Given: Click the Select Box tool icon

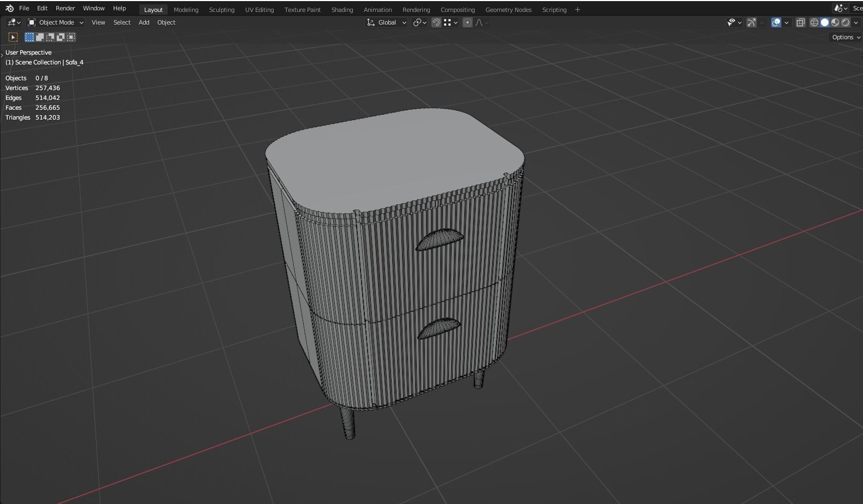Looking at the screenshot, I should pos(13,37).
